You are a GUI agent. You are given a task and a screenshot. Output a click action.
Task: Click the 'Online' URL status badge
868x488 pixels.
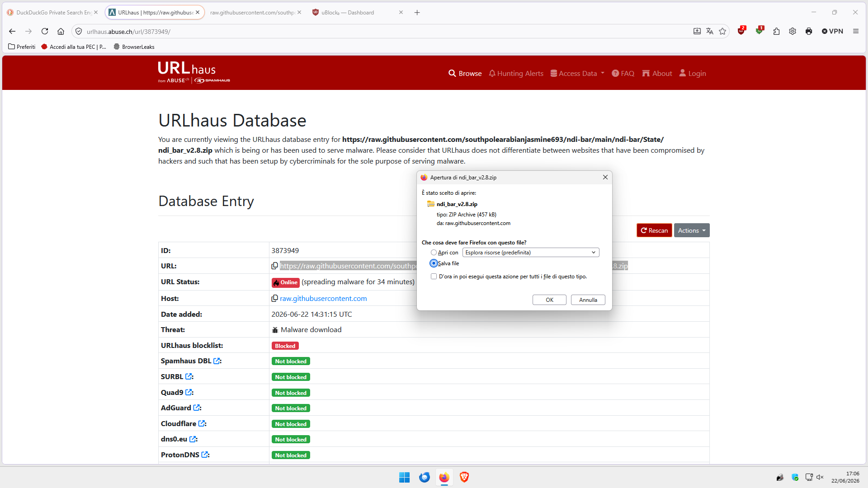tap(285, 282)
